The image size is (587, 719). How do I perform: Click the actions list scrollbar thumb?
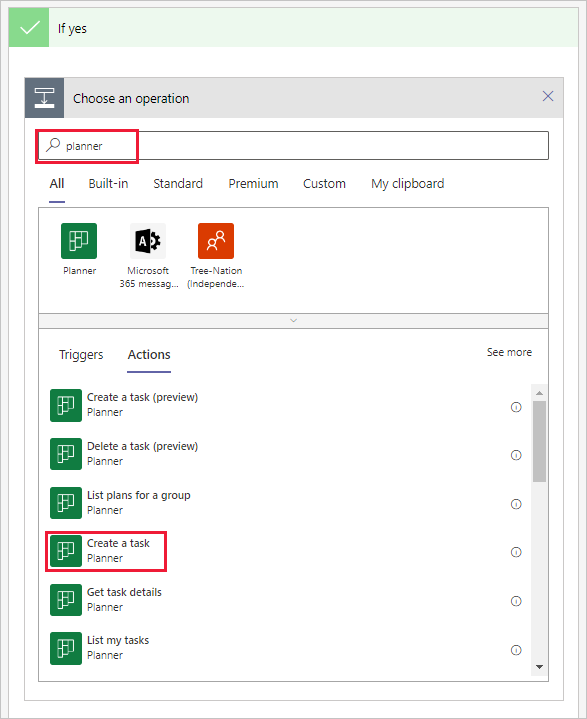tap(539, 441)
